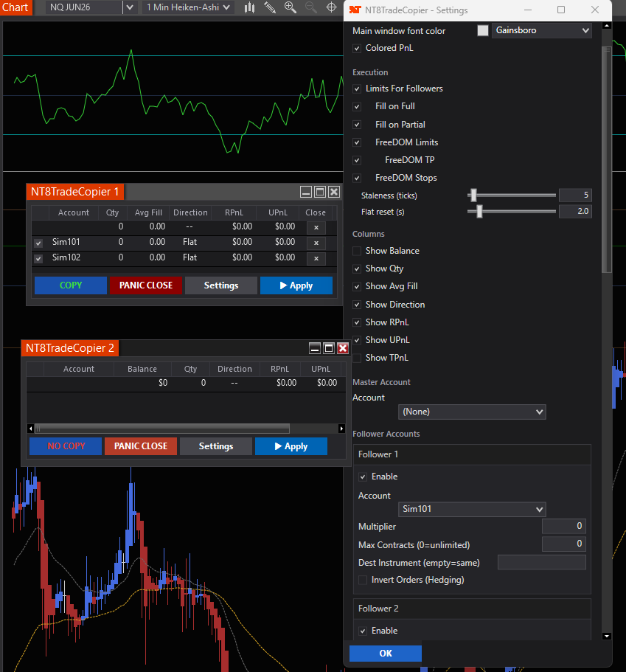Click the Dest Instrument text field
The width and height of the screenshot is (626, 672).
pos(542,562)
